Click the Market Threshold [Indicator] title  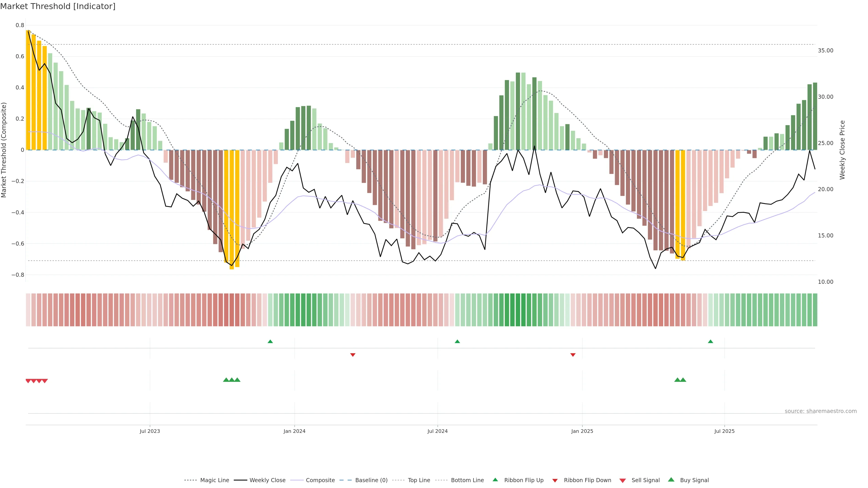[58, 6]
